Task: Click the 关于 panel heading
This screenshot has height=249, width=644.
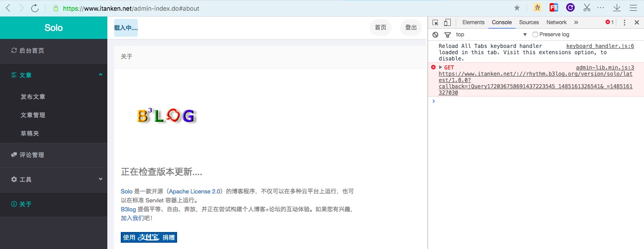Action: click(127, 57)
